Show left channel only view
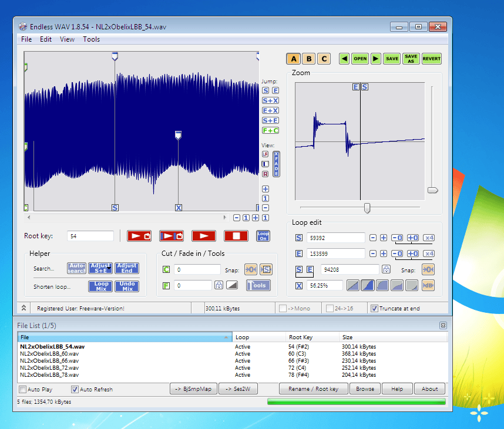 coord(265,164)
